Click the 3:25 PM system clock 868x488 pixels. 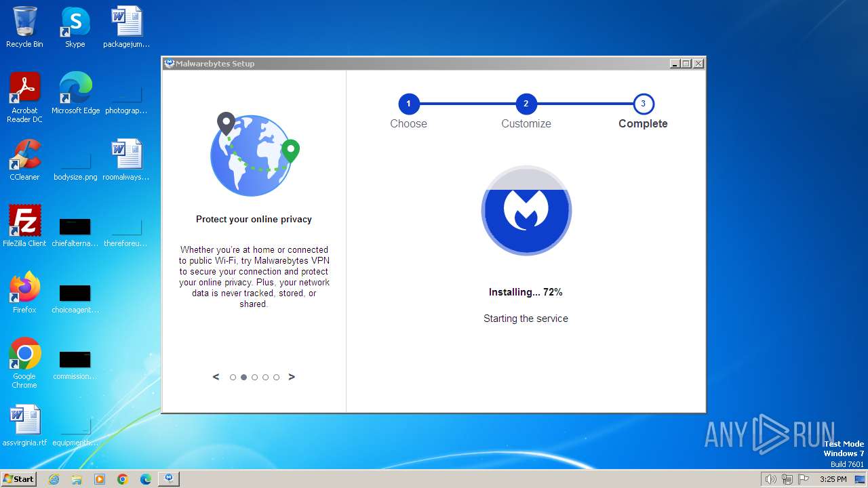click(833, 479)
